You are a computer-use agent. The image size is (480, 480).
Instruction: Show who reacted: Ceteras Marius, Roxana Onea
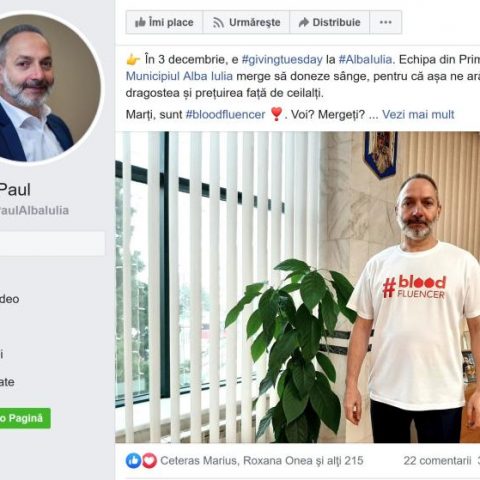pyautogui.click(x=262, y=461)
